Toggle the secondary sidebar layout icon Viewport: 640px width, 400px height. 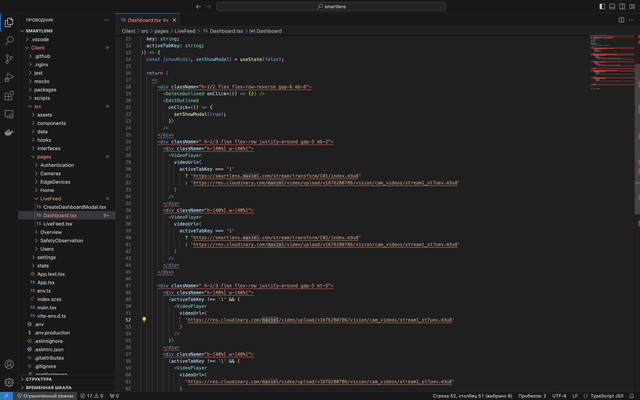(x=622, y=7)
